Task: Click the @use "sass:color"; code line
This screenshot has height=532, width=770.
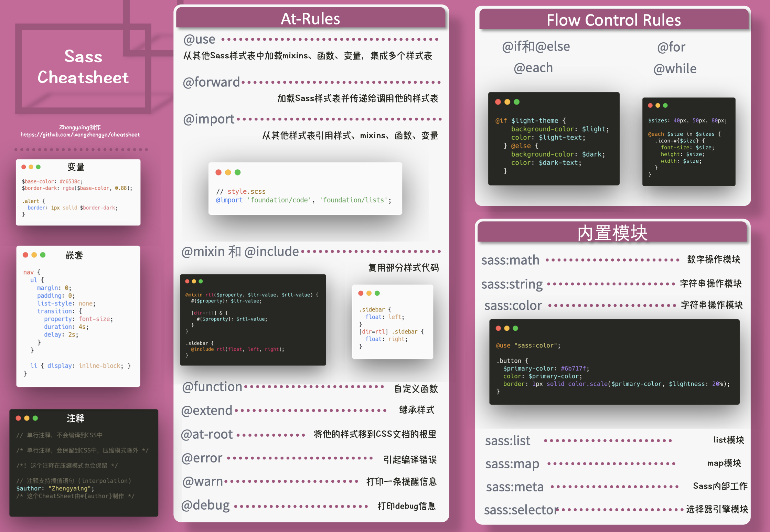Action: [x=528, y=345]
